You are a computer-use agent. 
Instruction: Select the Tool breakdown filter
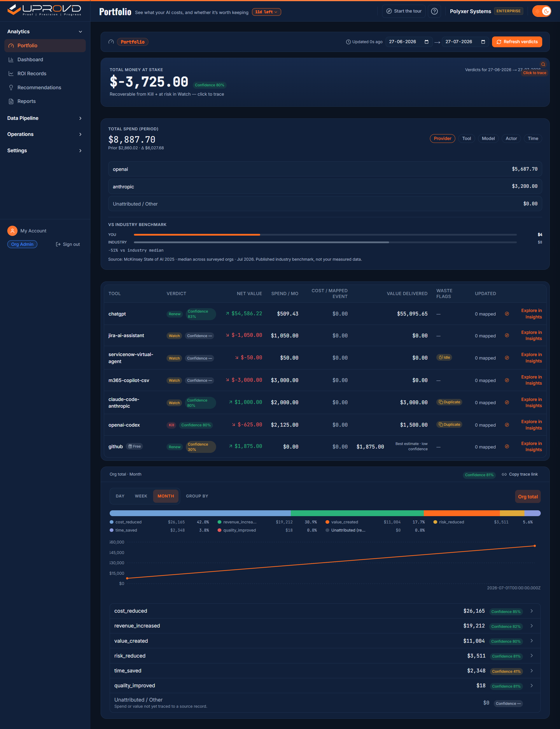(x=466, y=139)
